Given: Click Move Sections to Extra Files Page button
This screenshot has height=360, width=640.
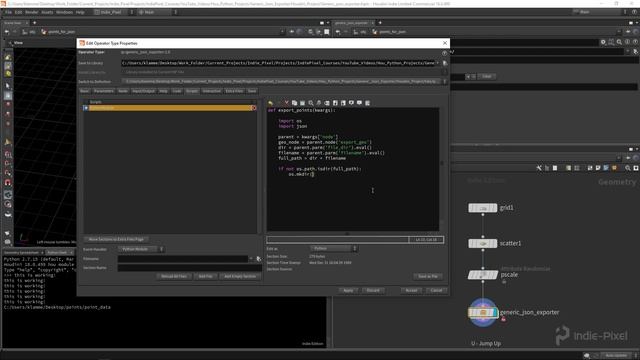Looking at the screenshot, I should point(116,239).
